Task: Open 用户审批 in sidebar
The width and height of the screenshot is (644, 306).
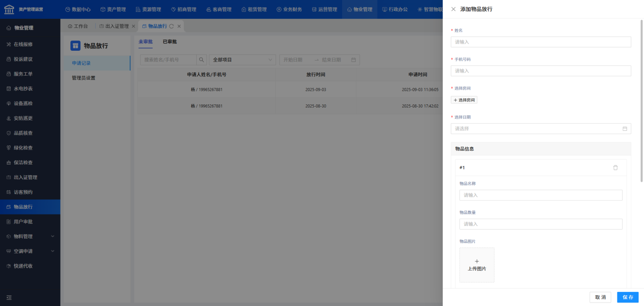Action: pyautogui.click(x=30, y=222)
